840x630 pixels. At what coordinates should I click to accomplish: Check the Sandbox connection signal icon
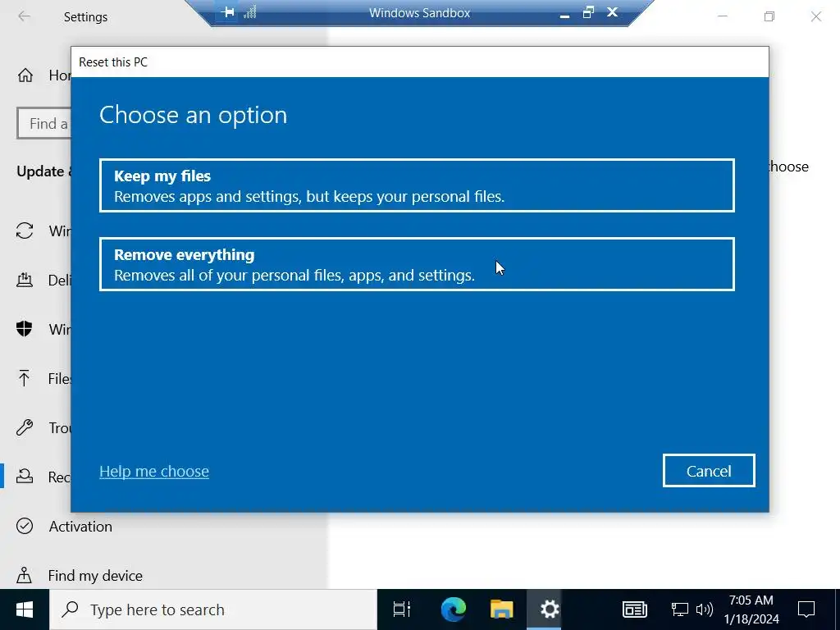click(x=250, y=11)
